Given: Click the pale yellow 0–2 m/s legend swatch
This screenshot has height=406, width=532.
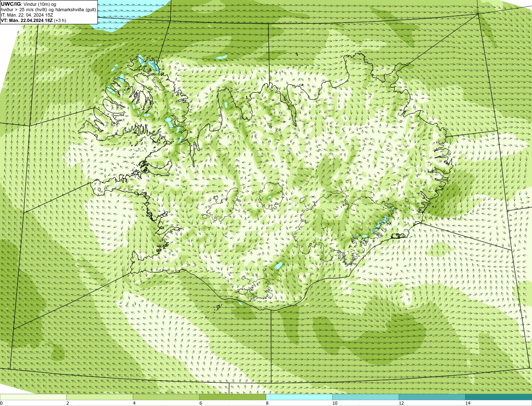Looking at the screenshot, I should pos(33,397).
